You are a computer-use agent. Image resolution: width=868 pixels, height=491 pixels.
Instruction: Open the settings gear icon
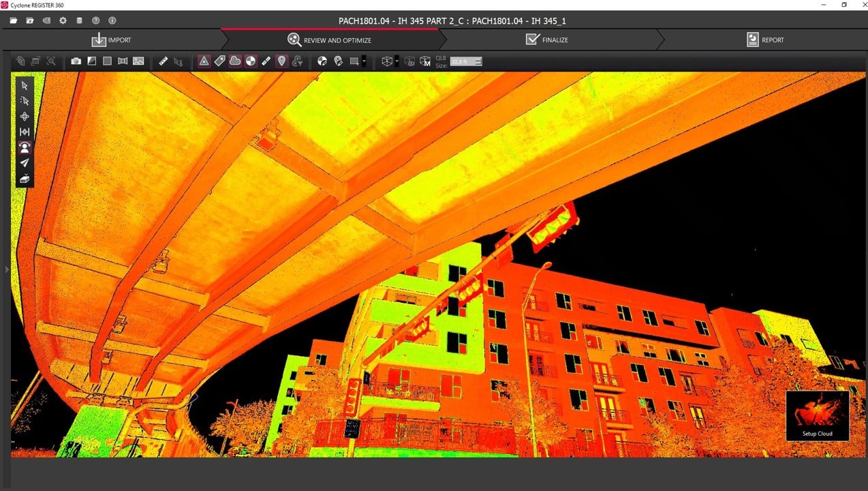[x=63, y=20]
